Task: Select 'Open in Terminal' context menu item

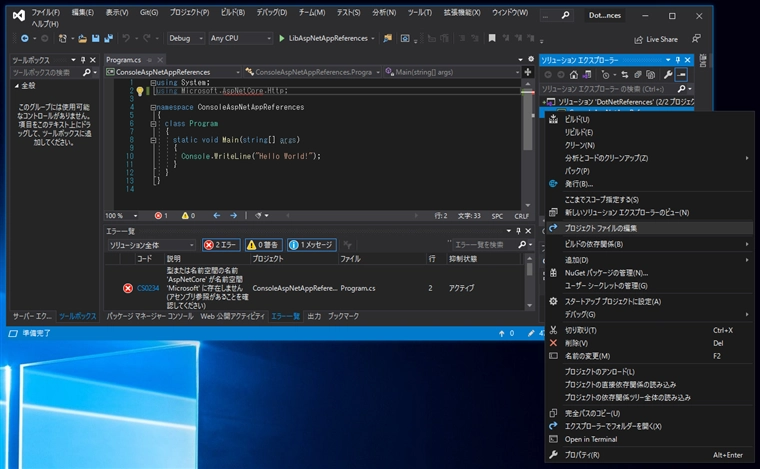Action: click(x=649, y=439)
